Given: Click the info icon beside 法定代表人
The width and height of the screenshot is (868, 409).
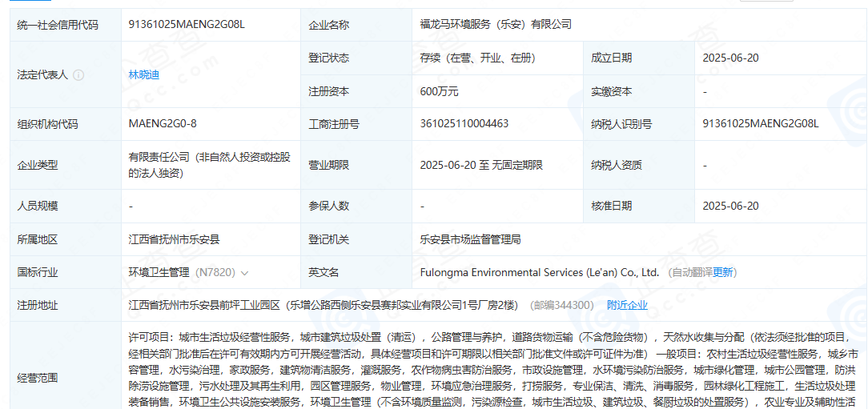Looking at the screenshot, I should [78, 74].
